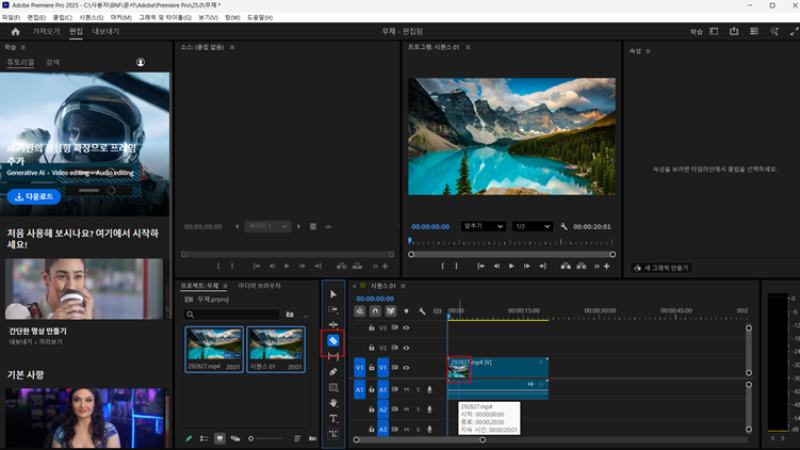Toggle snap in timeline

(x=375, y=311)
